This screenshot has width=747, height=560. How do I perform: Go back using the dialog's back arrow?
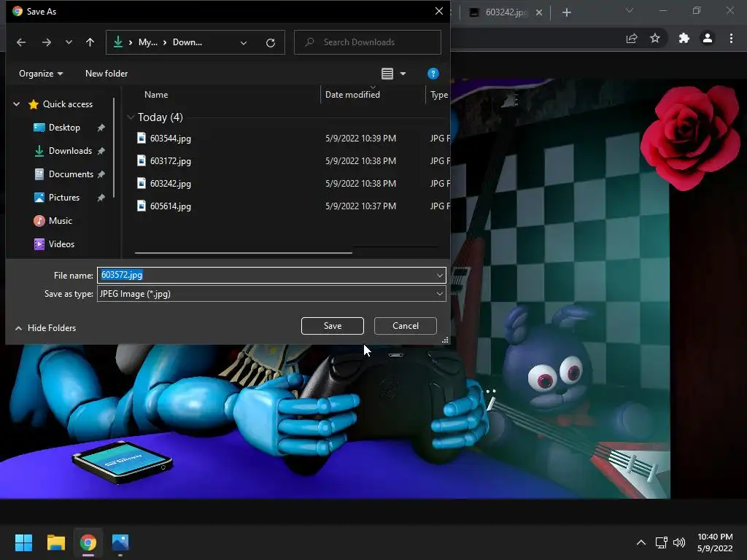21,42
